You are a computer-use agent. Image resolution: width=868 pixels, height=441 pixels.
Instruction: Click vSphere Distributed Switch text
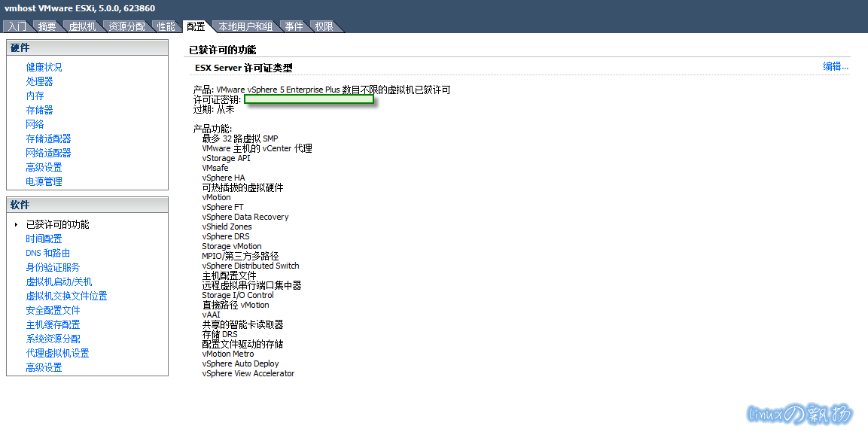pos(251,266)
